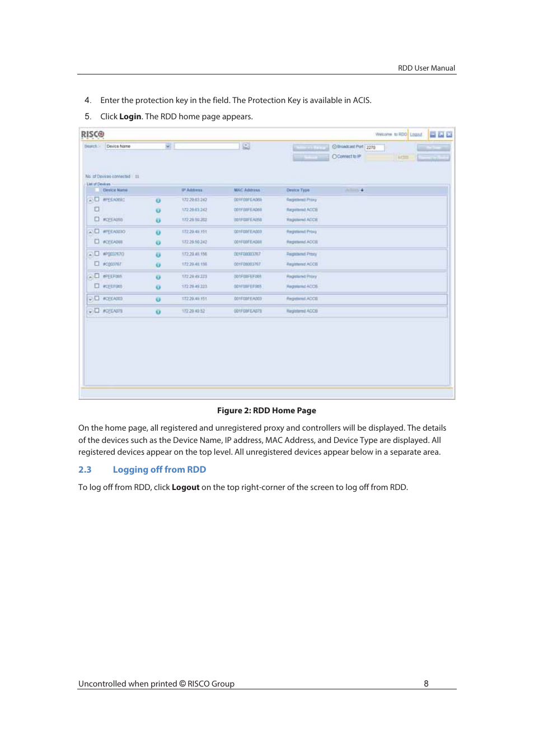Viewport: 534px width, 756px height.
Task: Expand the #CEEA075 device row
Action: pos(90,312)
